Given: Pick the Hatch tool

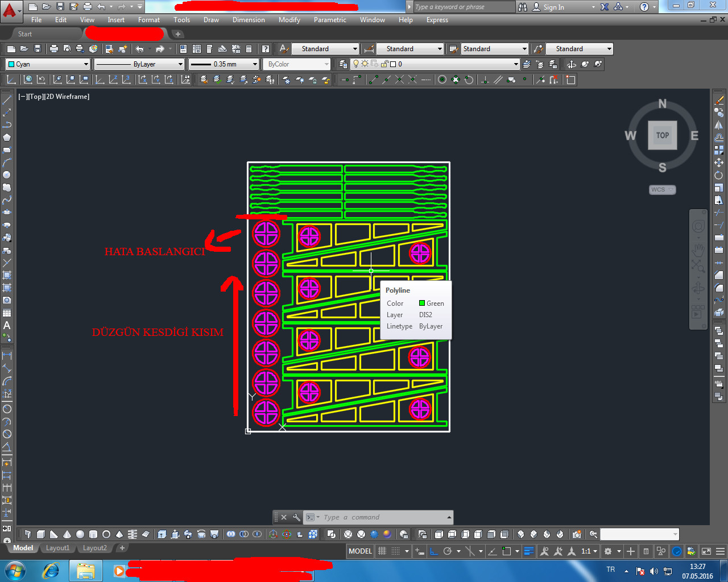Looking at the screenshot, I should [x=7, y=275].
